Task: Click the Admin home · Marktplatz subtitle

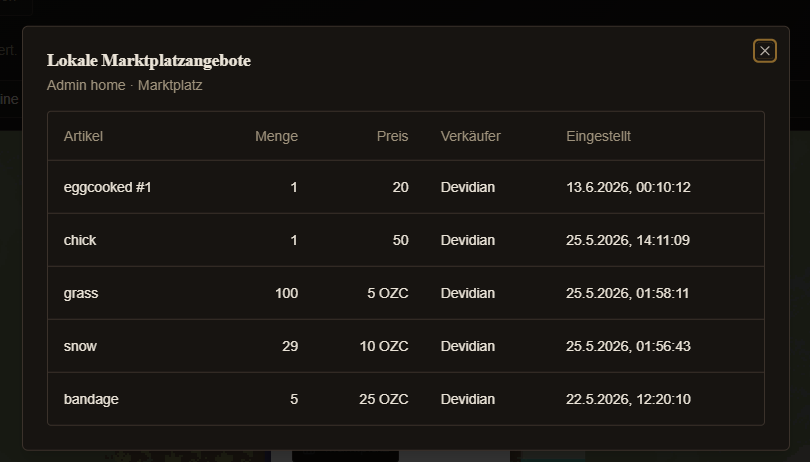Action: tap(124, 85)
